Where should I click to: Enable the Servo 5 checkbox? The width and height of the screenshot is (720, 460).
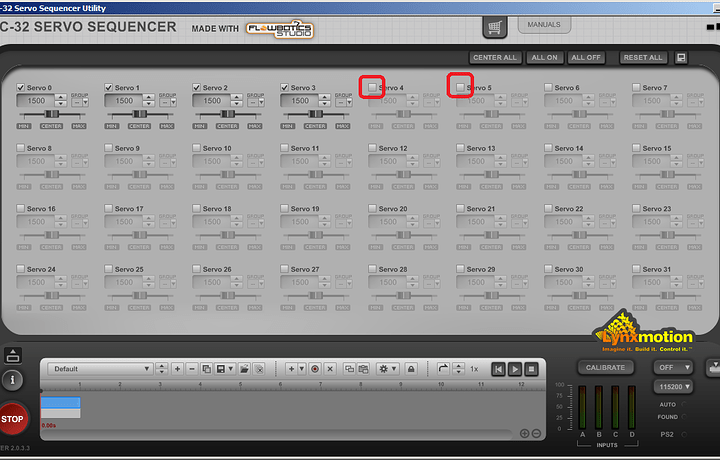460,87
